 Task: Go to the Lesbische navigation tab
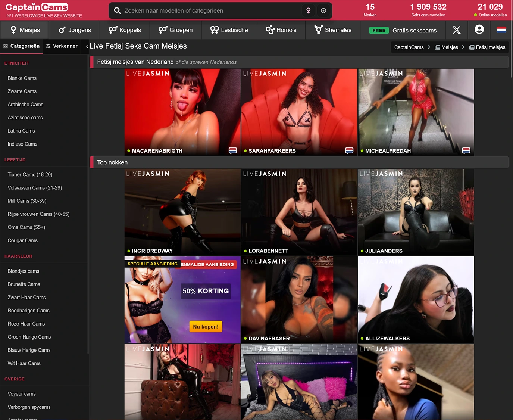pos(229,30)
